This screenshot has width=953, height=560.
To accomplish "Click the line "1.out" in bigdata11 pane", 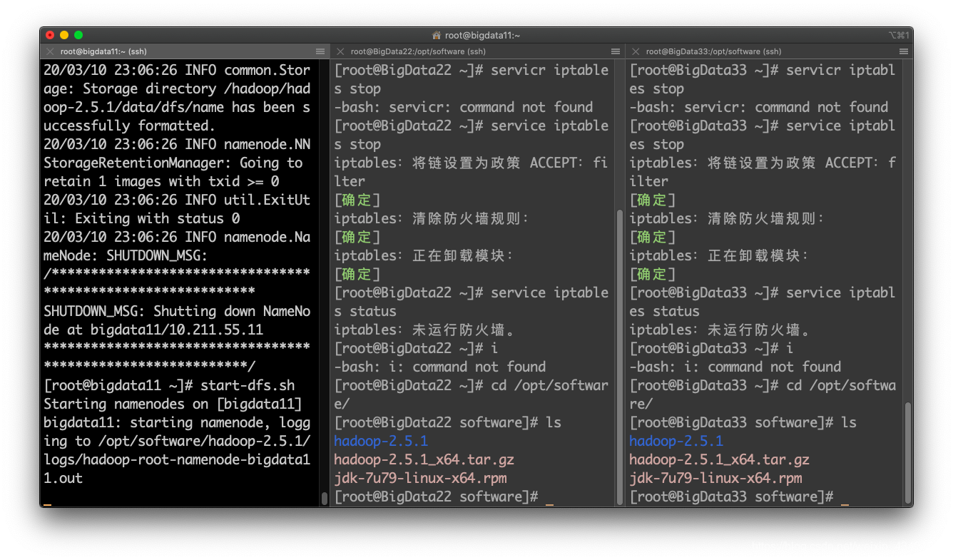I will point(63,478).
